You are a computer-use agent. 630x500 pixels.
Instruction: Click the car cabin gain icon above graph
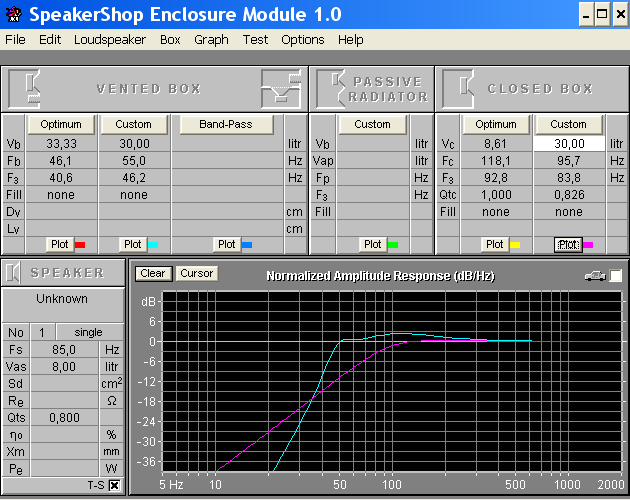595,276
